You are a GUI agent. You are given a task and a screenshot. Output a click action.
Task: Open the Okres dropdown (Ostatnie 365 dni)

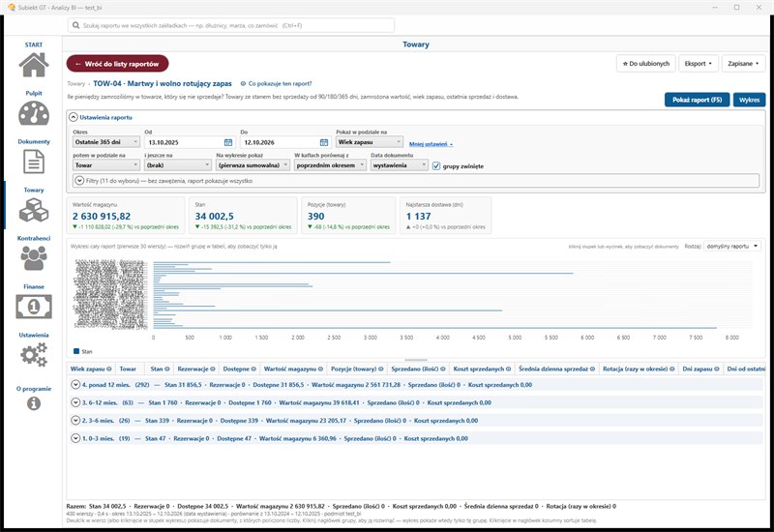106,142
